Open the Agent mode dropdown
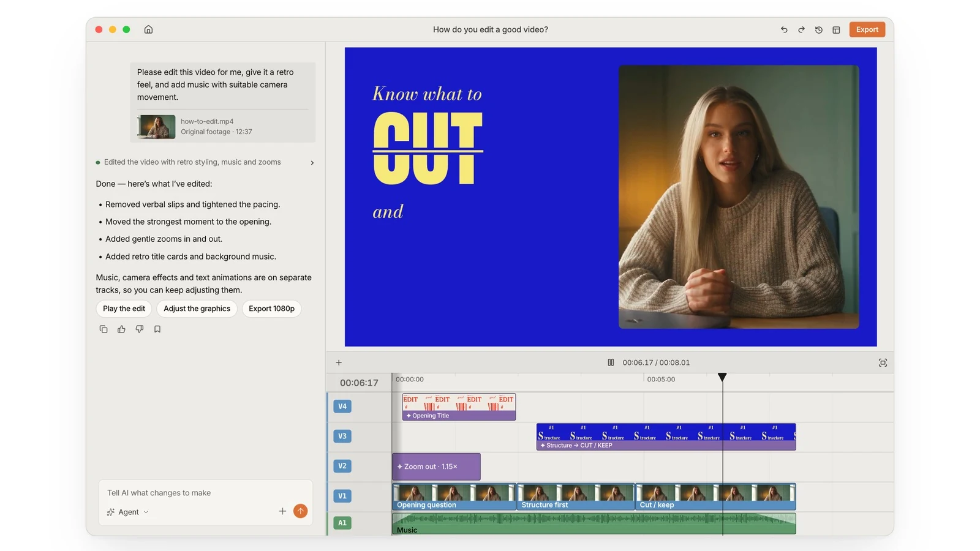The width and height of the screenshot is (980, 551). (128, 512)
